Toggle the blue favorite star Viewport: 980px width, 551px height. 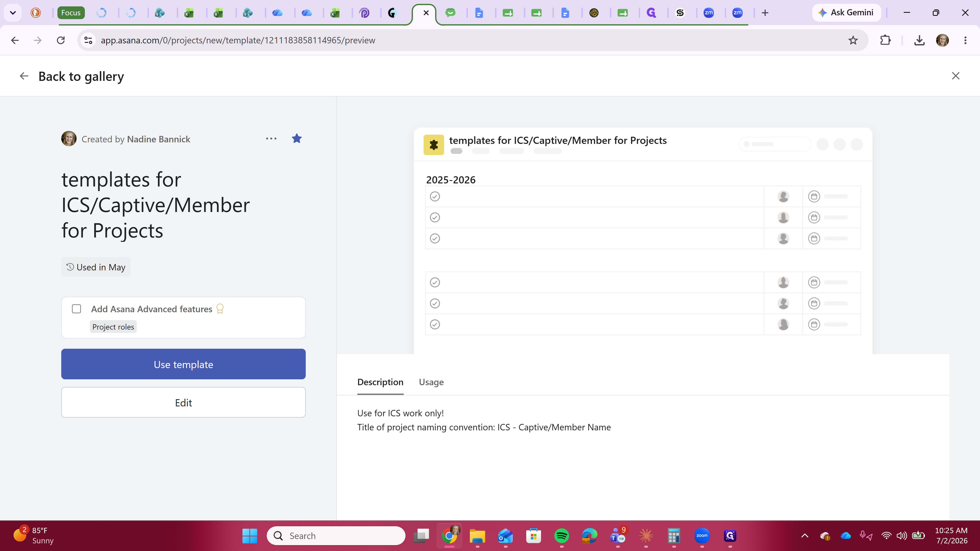pos(297,139)
